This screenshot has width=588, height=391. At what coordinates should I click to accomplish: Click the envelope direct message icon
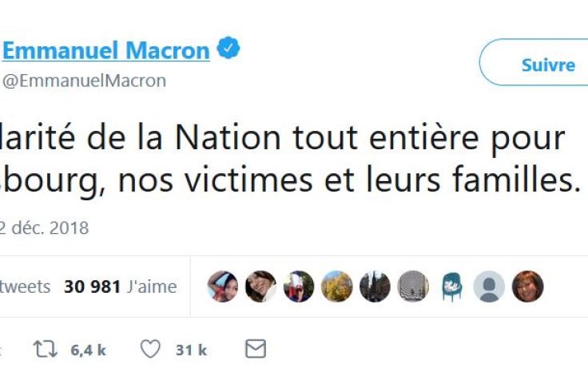tap(255, 349)
